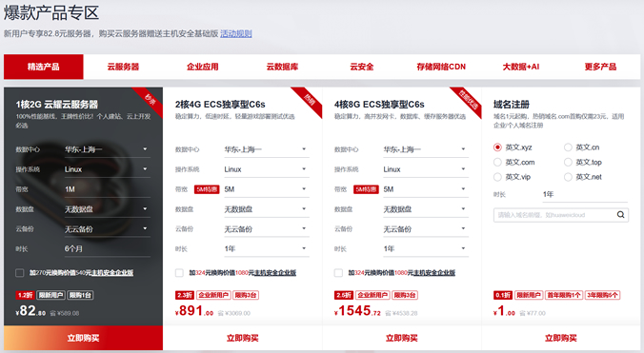644x353 pixels.
Task: Open 主机安全企业版 link in 2核4G card
Action: 274,273
